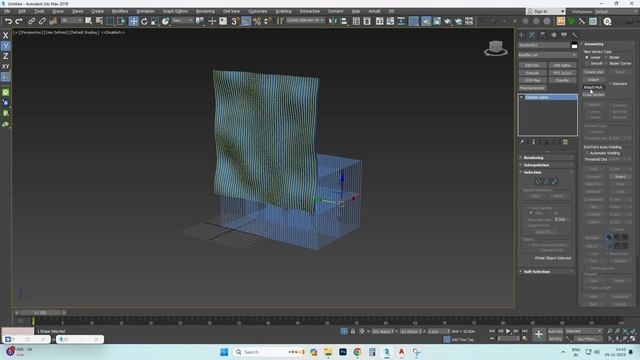Image resolution: width=640 pixels, height=360 pixels.
Task: Click the UVW Map modifier button
Action: pyautogui.click(x=532, y=80)
